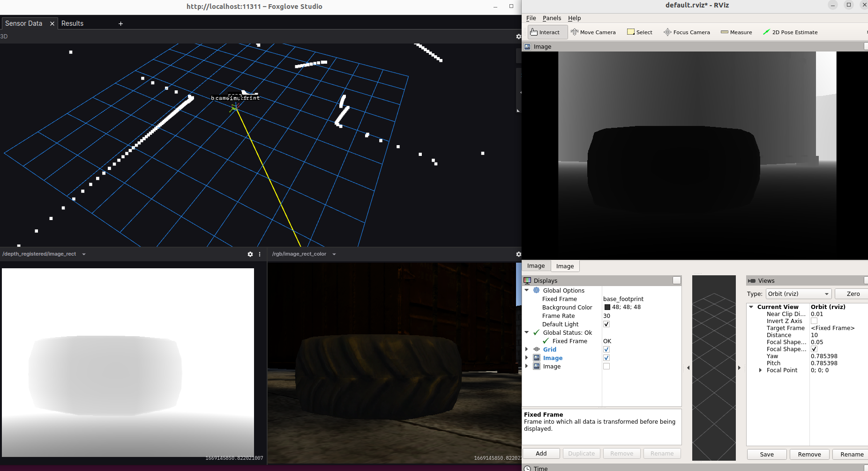Select the Measure tool
Image resolution: width=868 pixels, height=471 pixels.
[x=736, y=32]
